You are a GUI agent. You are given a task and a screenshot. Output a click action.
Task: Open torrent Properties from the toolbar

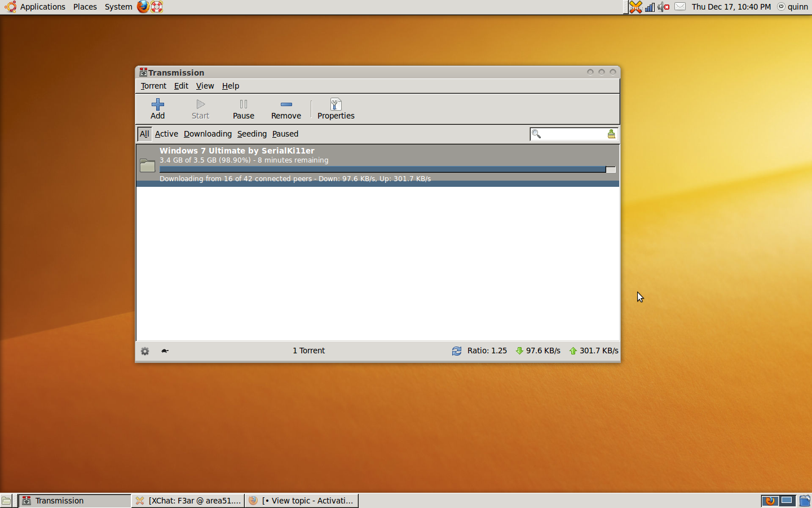click(x=336, y=109)
